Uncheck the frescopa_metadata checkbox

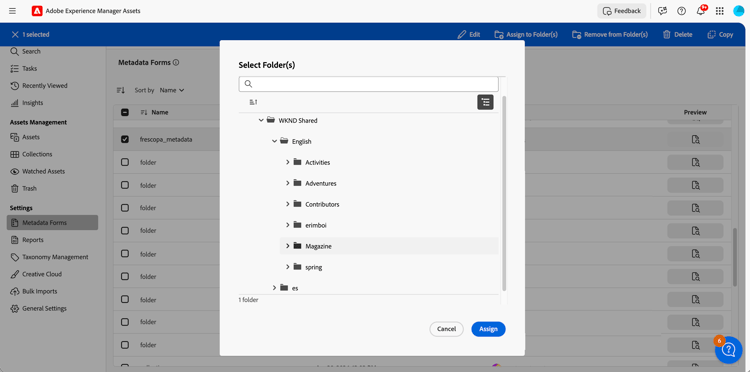(x=125, y=140)
